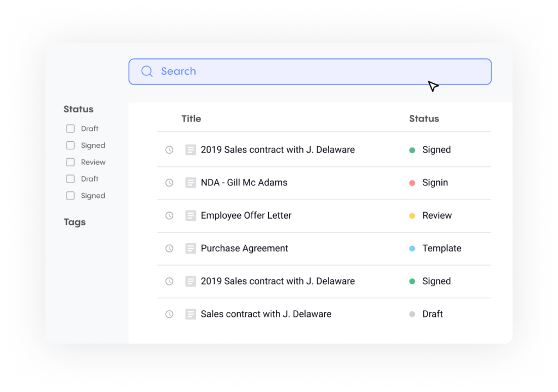
Task: Click the Status heading in the filter sidebar
Action: coord(78,109)
